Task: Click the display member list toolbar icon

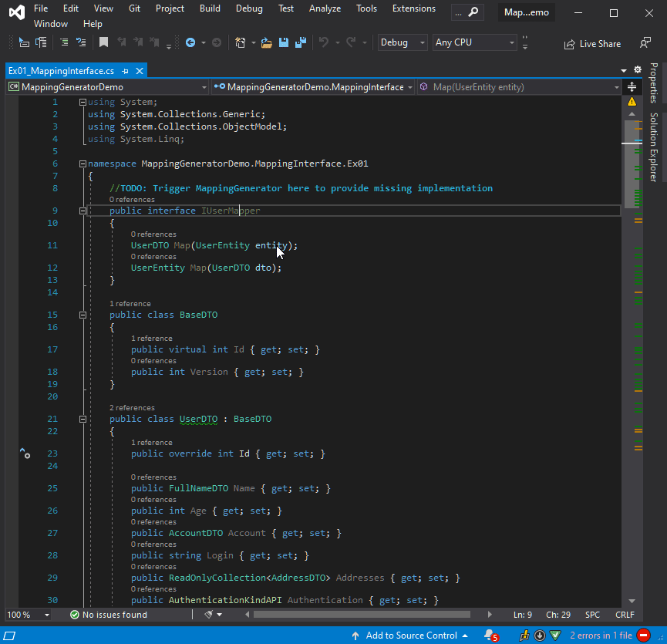Action: pos(24,42)
